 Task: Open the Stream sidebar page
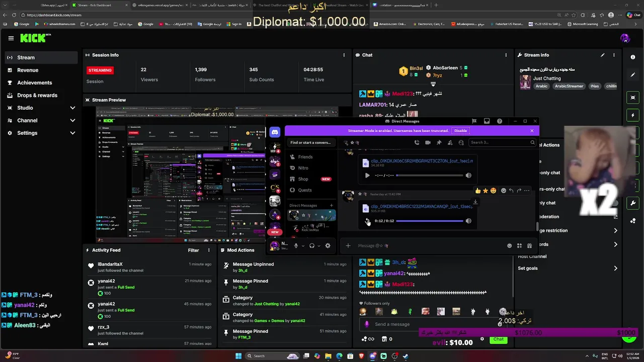click(42, 57)
